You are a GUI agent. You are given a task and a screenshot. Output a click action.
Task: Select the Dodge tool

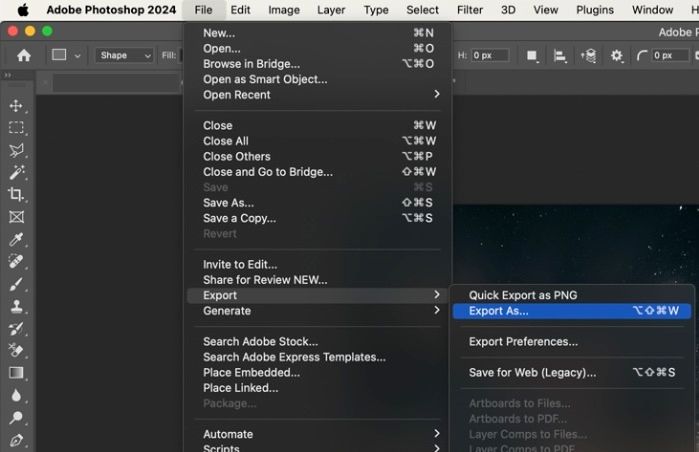coord(16,418)
